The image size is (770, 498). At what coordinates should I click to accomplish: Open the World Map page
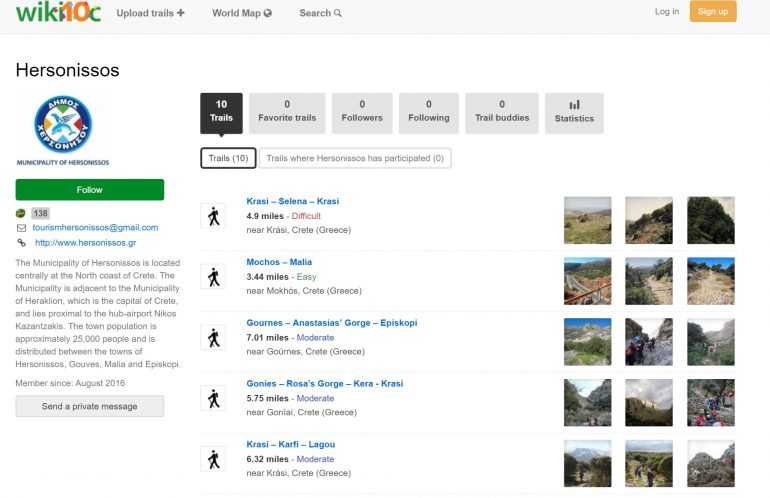tap(241, 13)
